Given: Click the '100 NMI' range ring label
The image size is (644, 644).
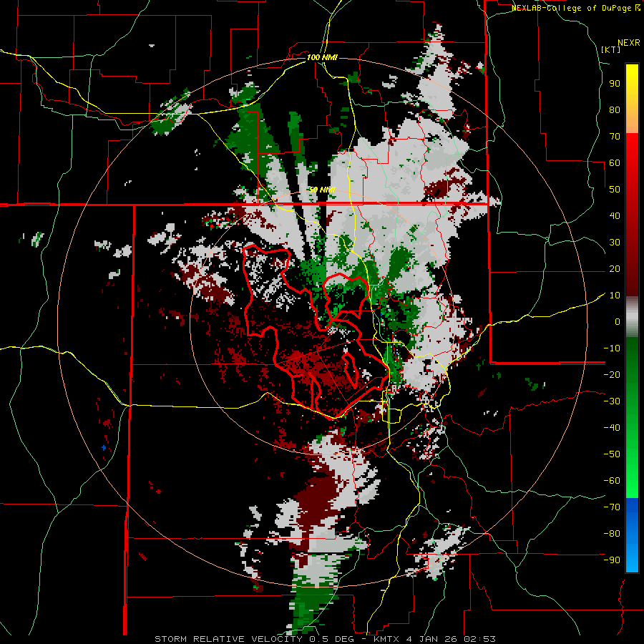Looking at the screenshot, I should [321, 57].
